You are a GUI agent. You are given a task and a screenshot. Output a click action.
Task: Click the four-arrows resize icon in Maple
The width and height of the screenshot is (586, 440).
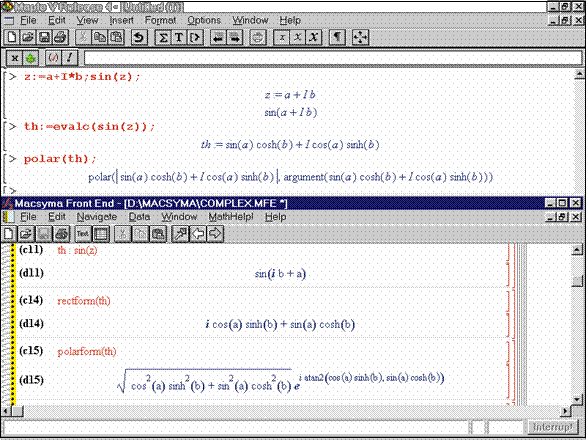click(x=360, y=37)
